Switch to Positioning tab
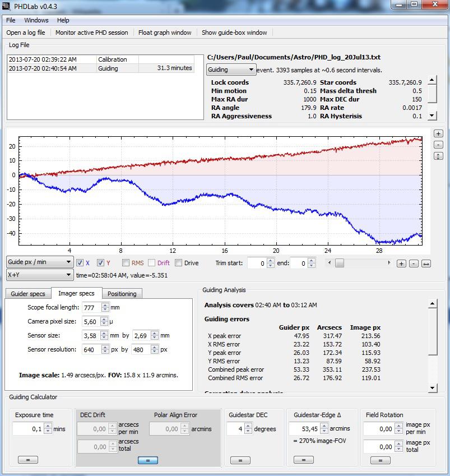Screen dimensions: 450x476 point(122,294)
